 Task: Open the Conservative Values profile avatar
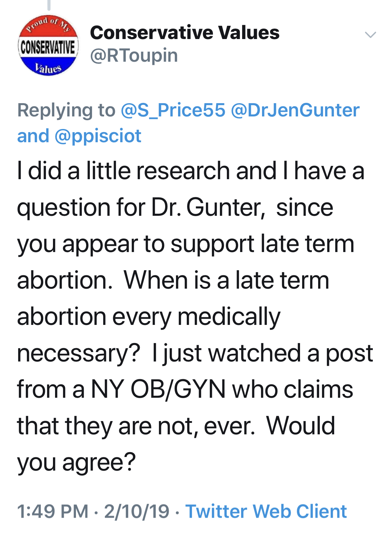point(48,46)
